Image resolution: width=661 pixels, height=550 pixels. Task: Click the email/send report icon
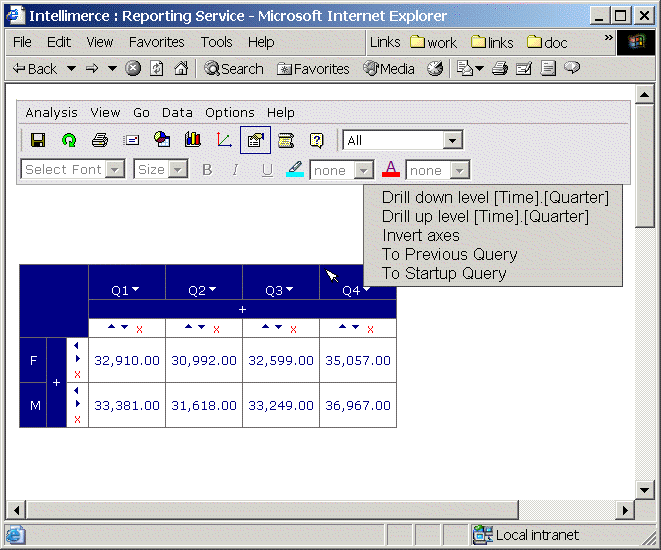point(131,140)
